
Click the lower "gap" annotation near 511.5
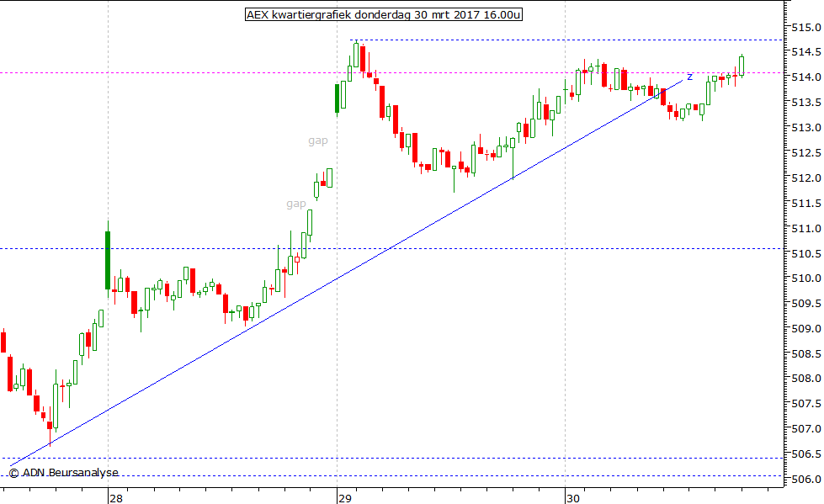(x=296, y=204)
